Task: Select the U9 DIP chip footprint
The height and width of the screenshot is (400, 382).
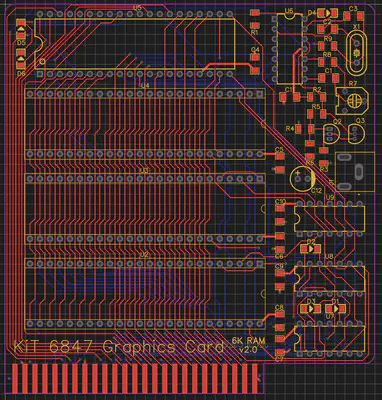Action: click(329, 218)
